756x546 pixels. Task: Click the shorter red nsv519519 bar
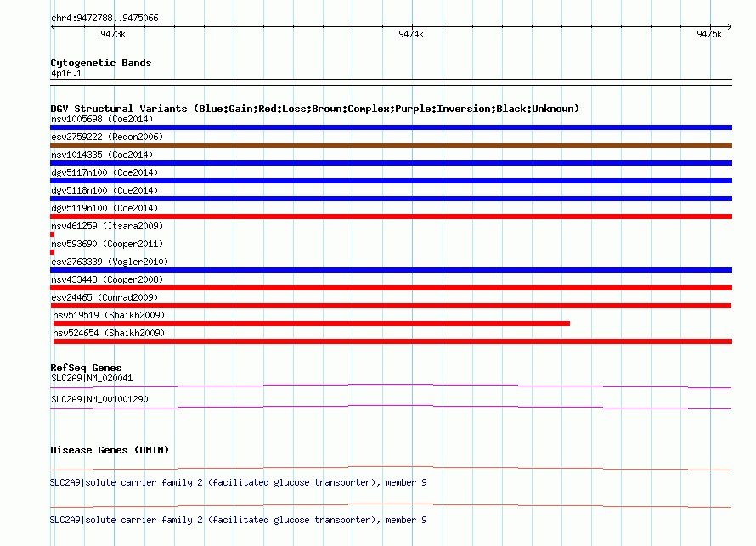pyautogui.click(x=312, y=324)
